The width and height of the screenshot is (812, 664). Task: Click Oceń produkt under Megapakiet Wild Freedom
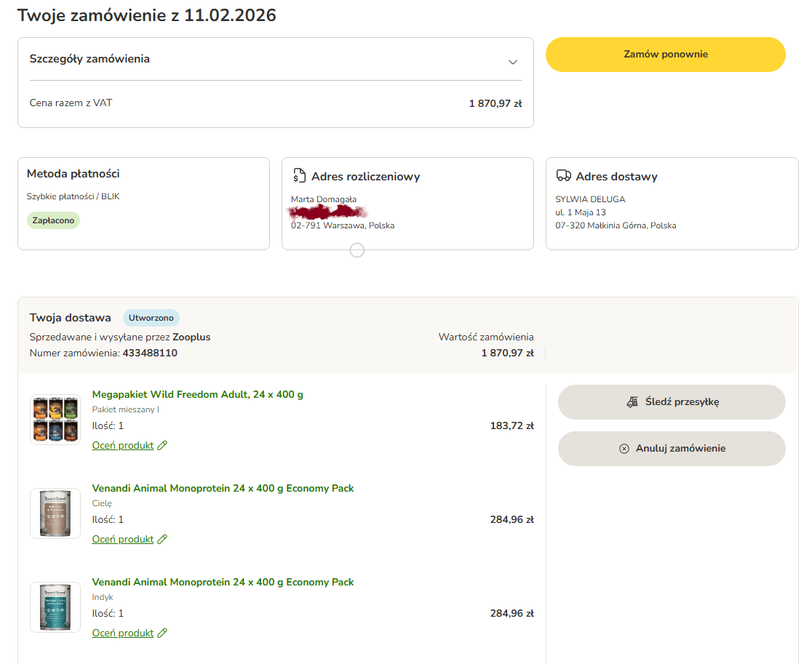coord(123,446)
